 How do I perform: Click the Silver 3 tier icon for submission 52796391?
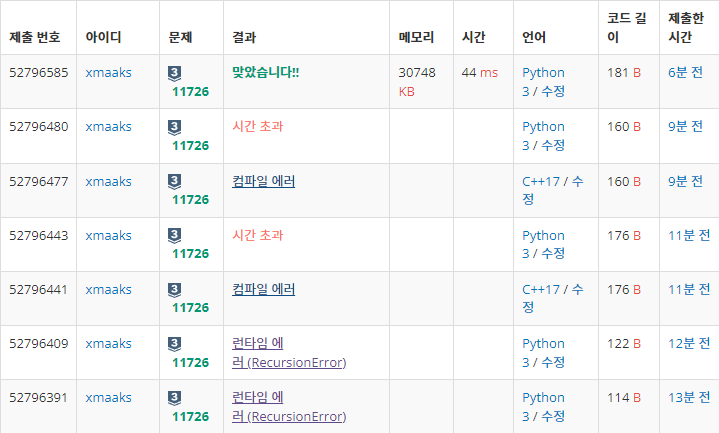tap(174, 398)
